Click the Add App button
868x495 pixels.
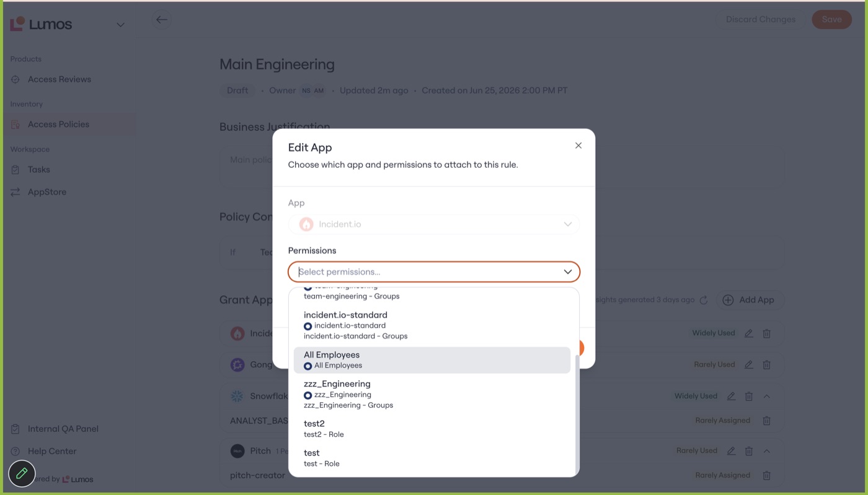pos(750,300)
